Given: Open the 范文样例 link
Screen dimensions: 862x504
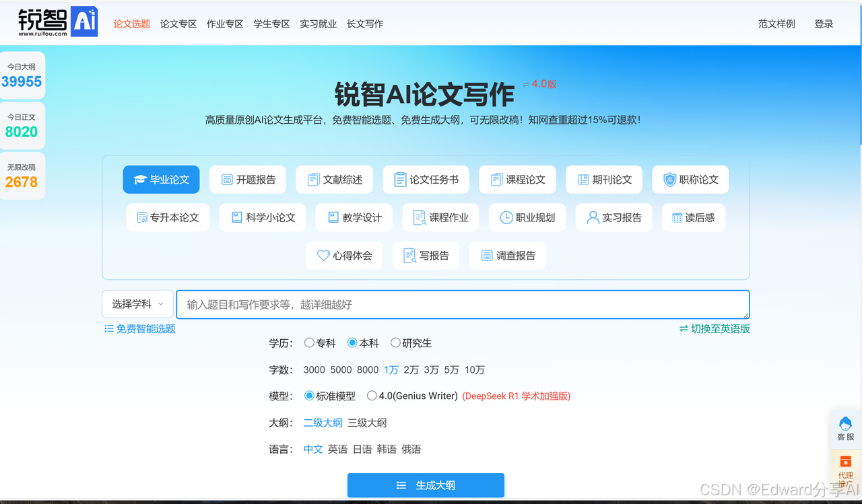Looking at the screenshot, I should point(776,24).
